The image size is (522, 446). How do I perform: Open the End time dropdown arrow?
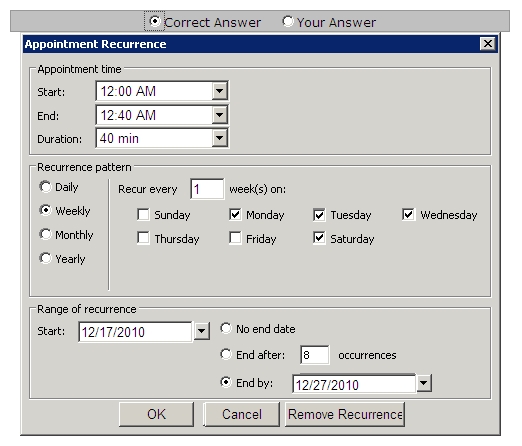[x=220, y=115]
